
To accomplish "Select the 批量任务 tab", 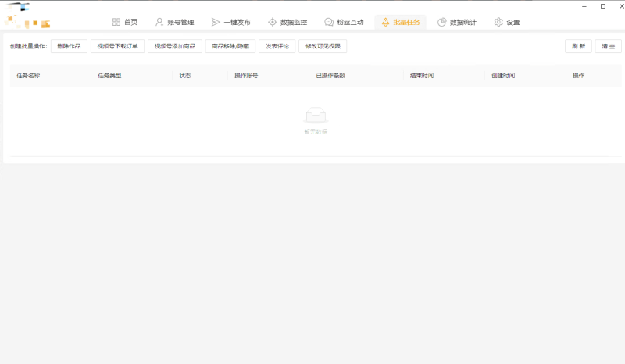I will tap(400, 23).
